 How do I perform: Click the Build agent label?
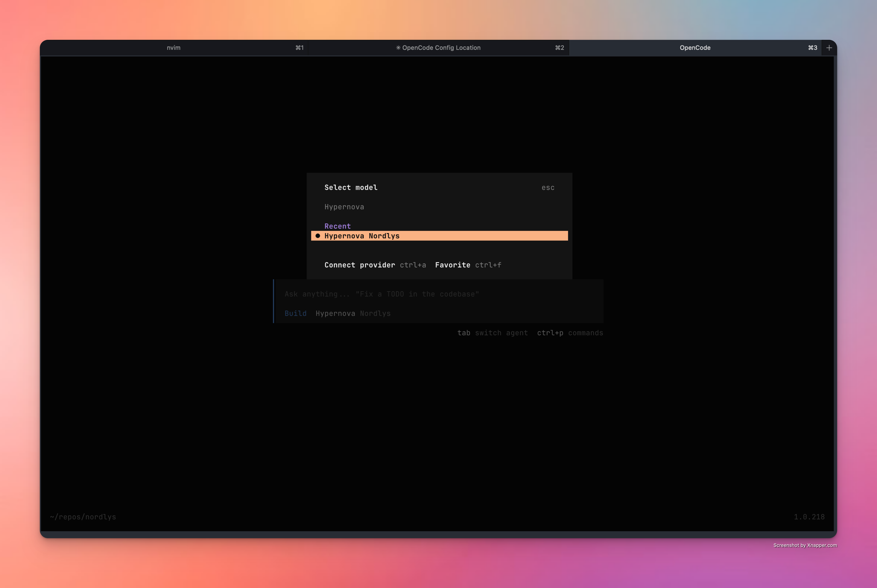pyautogui.click(x=295, y=314)
